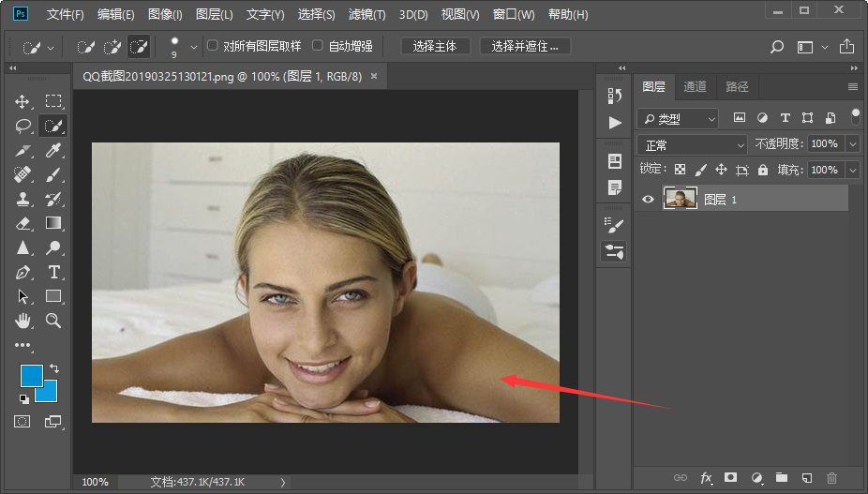Select the Brush tool

click(53, 174)
